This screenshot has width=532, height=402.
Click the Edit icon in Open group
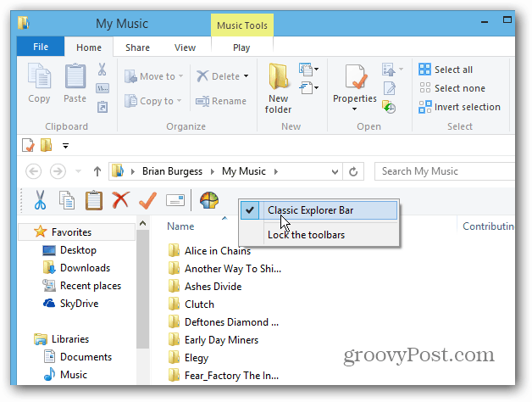coord(389,88)
